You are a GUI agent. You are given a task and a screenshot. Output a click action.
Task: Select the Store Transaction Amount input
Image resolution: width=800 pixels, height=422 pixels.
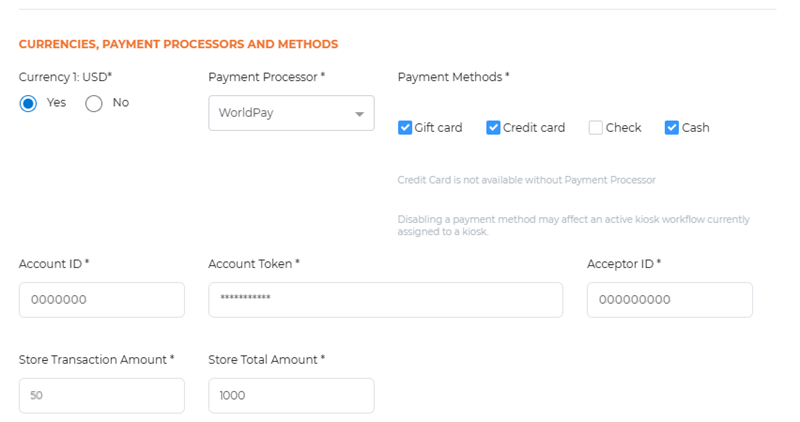101,395
